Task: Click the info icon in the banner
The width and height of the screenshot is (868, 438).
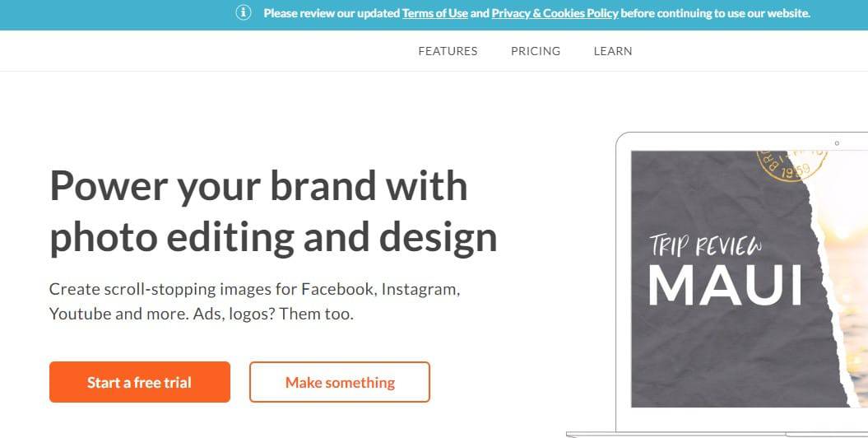Action: tap(244, 13)
